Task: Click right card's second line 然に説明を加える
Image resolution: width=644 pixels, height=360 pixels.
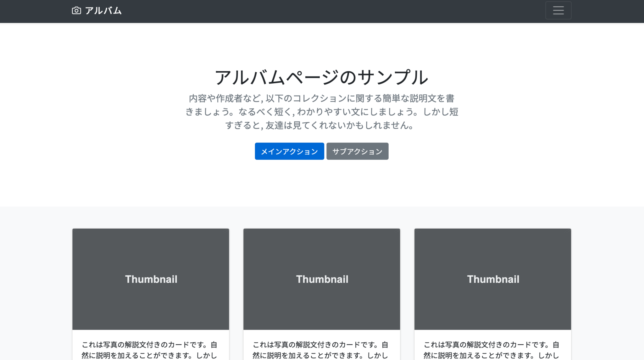Action: [491, 355]
